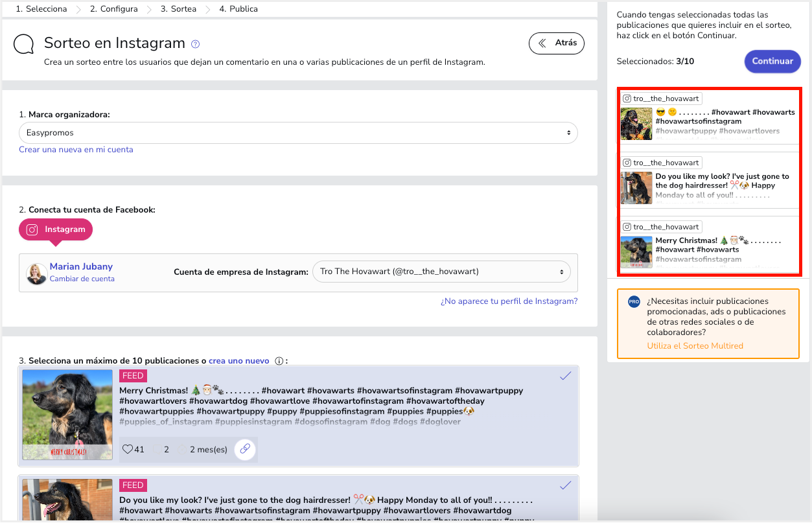Click the Instagram icon on the selected #hovawart sunglasses card
Screen dimensions: 812x523
click(627, 99)
